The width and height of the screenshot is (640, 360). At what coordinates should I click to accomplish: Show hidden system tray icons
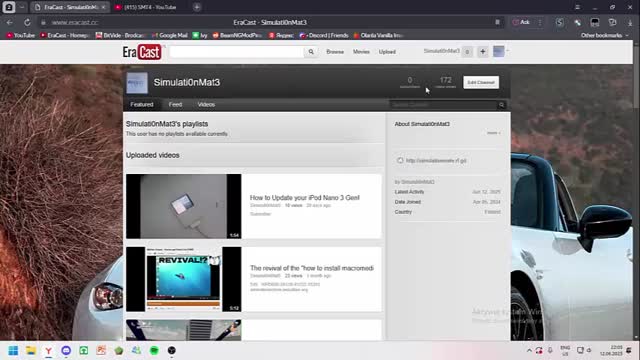[529, 350]
